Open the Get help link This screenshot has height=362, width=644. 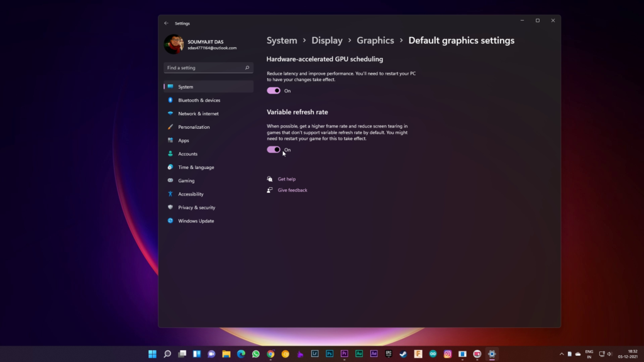pos(287,179)
